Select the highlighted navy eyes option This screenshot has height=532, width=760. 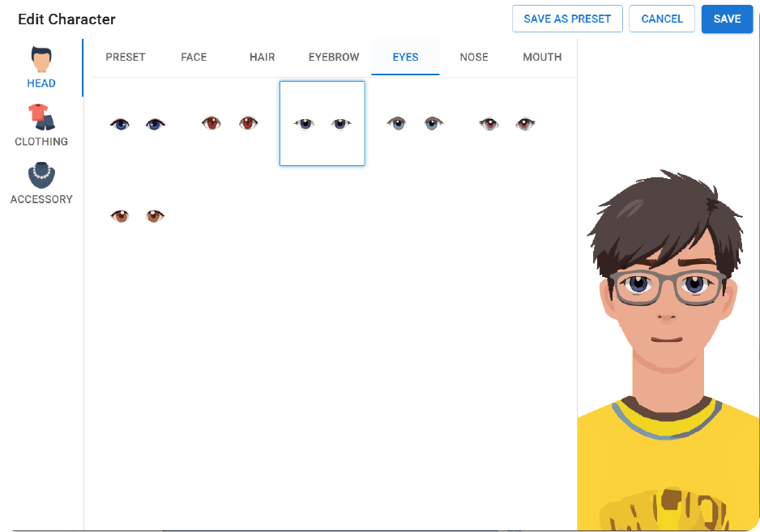click(x=322, y=124)
